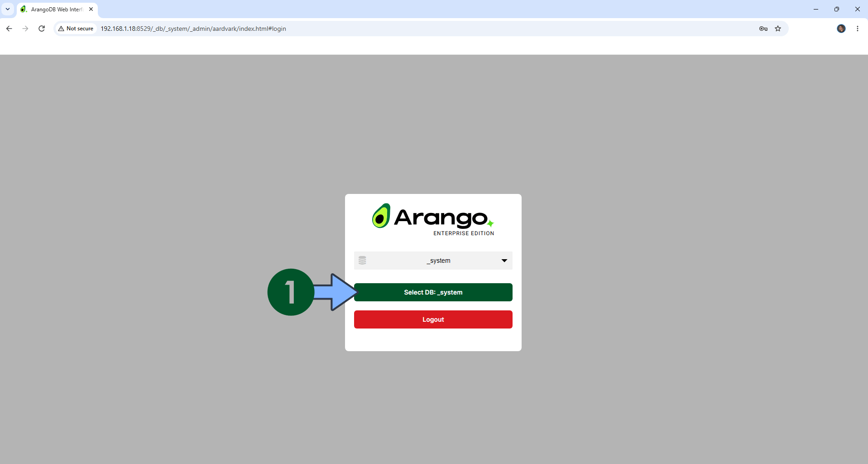Minimize the browser window
The width and height of the screenshot is (868, 464).
tap(816, 9)
